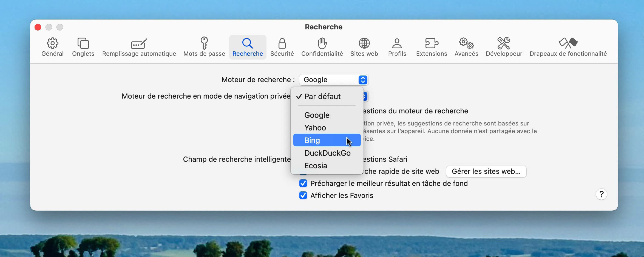Switch to the Onglets settings icon
The image size is (644, 257).
pos(83,47)
